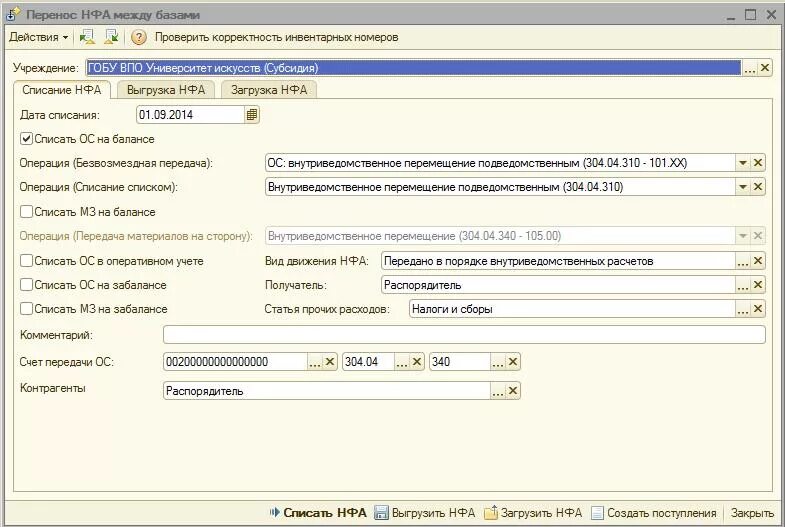Image resolution: width=785 pixels, height=527 pixels.
Task: Clear the 304.04 field
Action: (x=417, y=362)
